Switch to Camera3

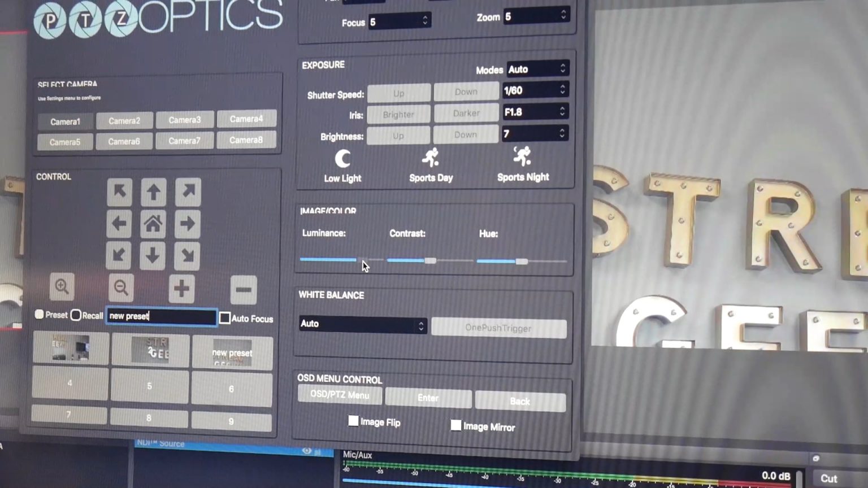click(184, 120)
